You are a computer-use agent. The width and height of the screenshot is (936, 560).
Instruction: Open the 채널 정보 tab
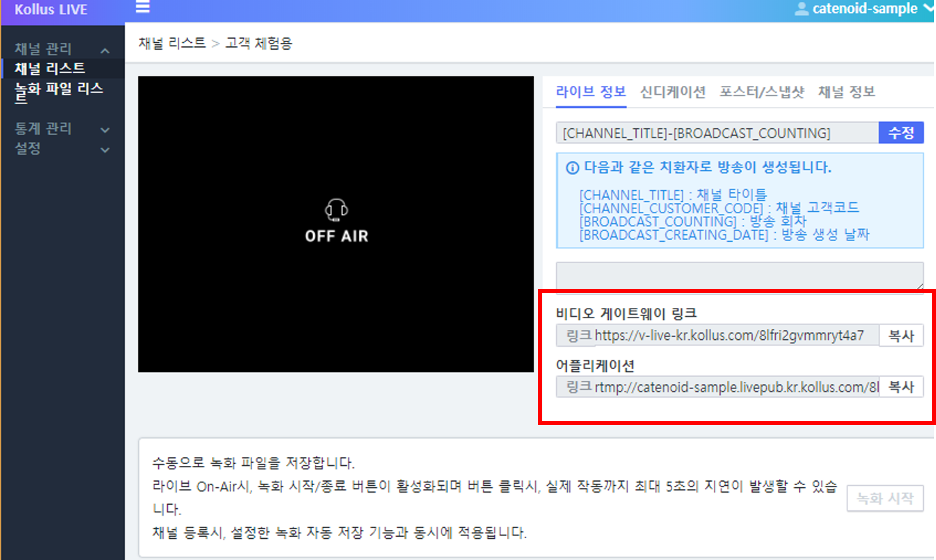tap(846, 92)
